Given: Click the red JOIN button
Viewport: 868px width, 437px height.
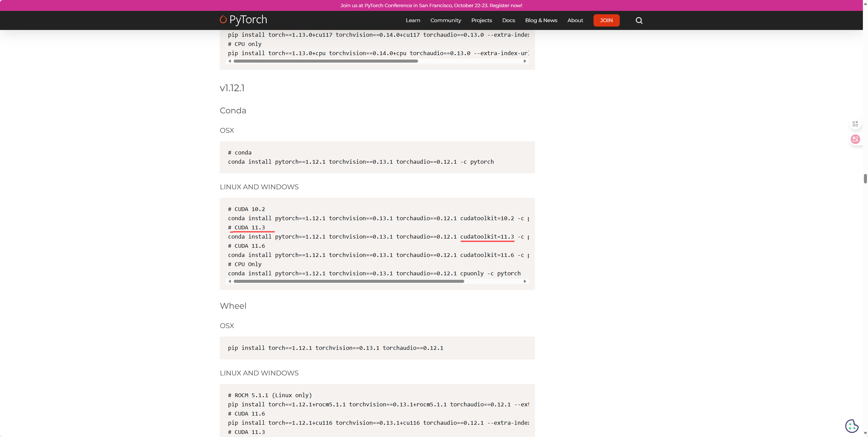Looking at the screenshot, I should (x=606, y=20).
